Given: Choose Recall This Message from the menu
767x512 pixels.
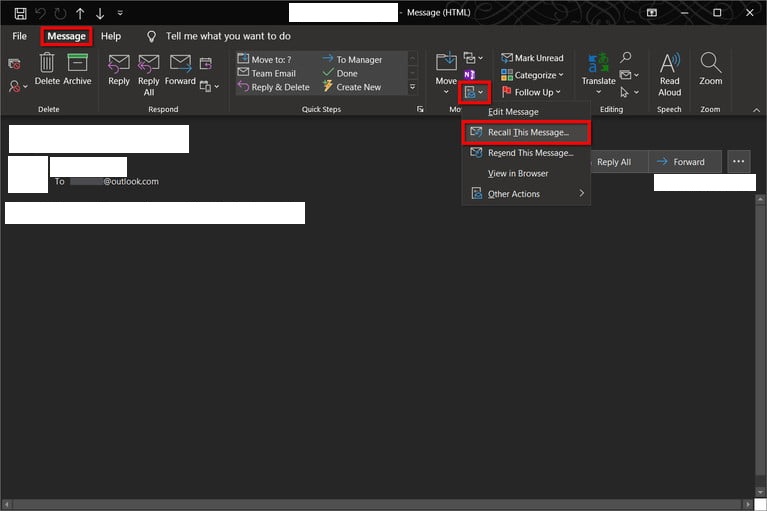Looking at the screenshot, I should tap(526, 133).
